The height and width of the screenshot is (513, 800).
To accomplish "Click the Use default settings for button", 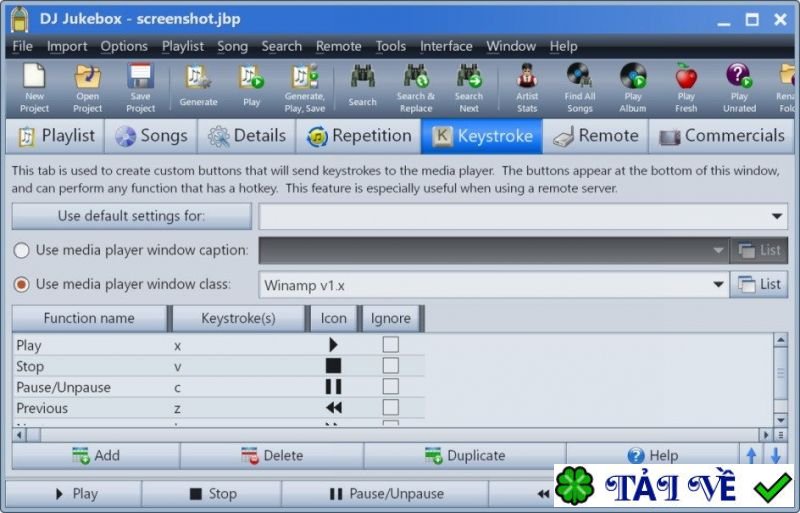I will 132,216.
